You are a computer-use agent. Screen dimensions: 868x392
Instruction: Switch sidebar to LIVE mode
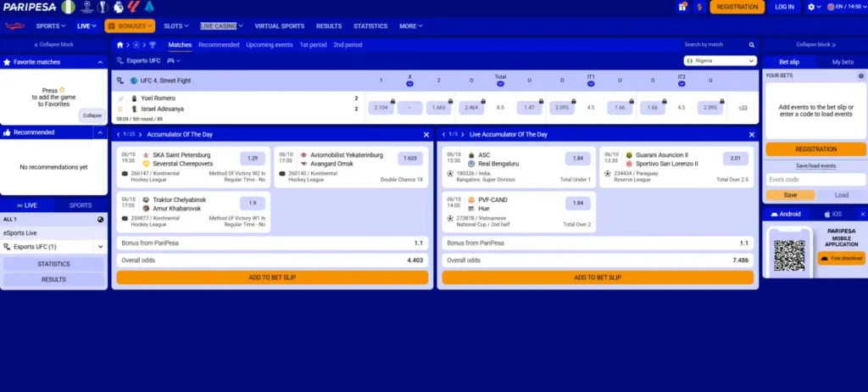click(27, 205)
